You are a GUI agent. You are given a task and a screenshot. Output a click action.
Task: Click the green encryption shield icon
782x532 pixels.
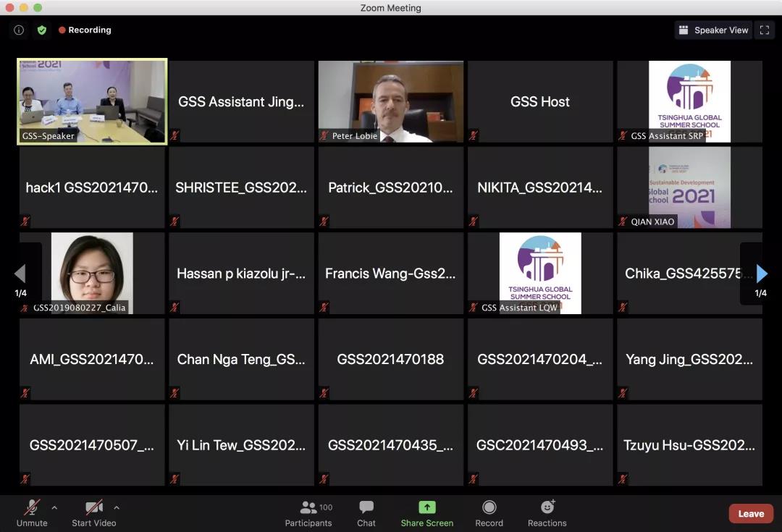[x=42, y=30]
